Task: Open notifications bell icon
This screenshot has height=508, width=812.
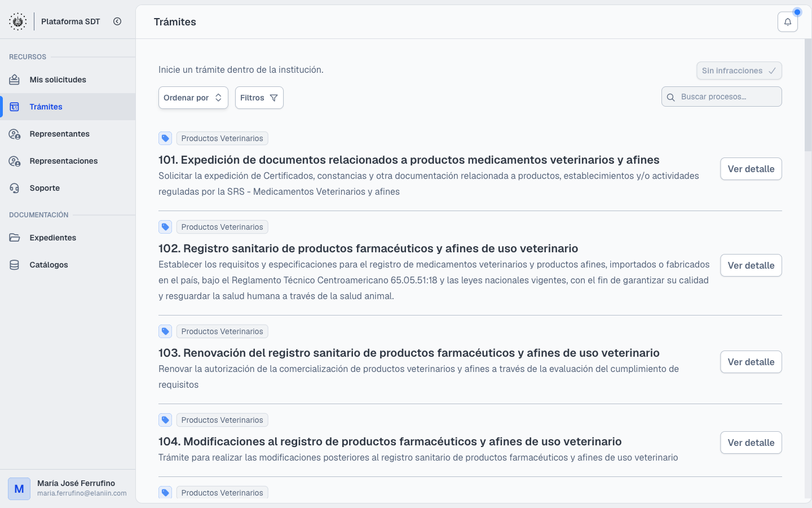Action: (x=788, y=22)
